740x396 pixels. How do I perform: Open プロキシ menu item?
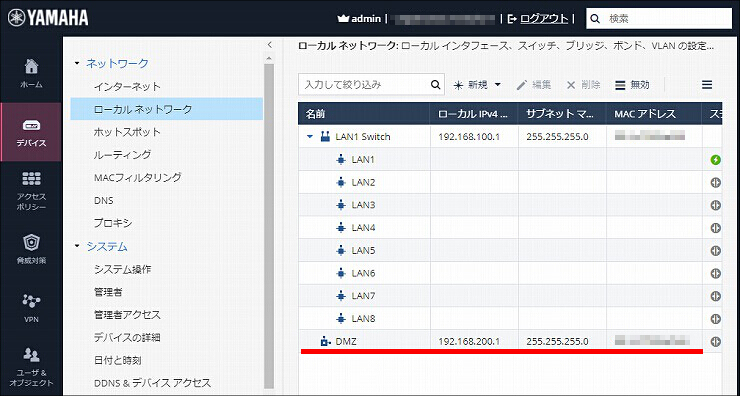(113, 223)
